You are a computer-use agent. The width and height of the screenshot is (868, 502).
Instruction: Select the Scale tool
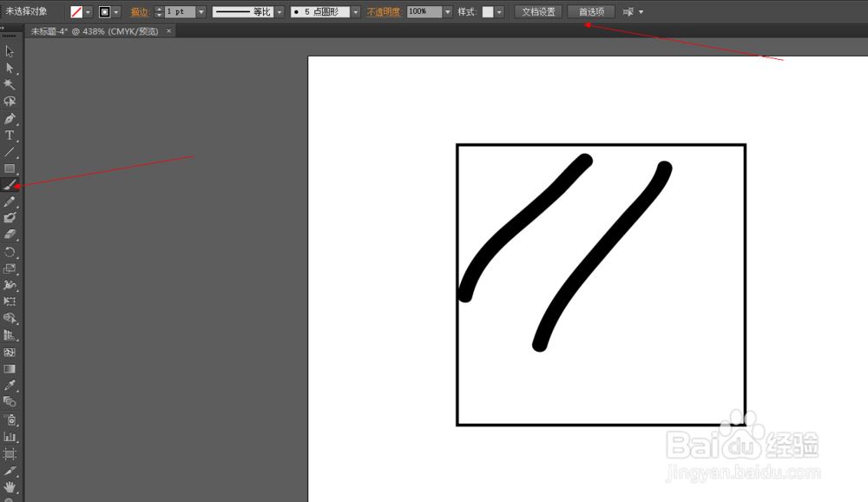(10, 268)
